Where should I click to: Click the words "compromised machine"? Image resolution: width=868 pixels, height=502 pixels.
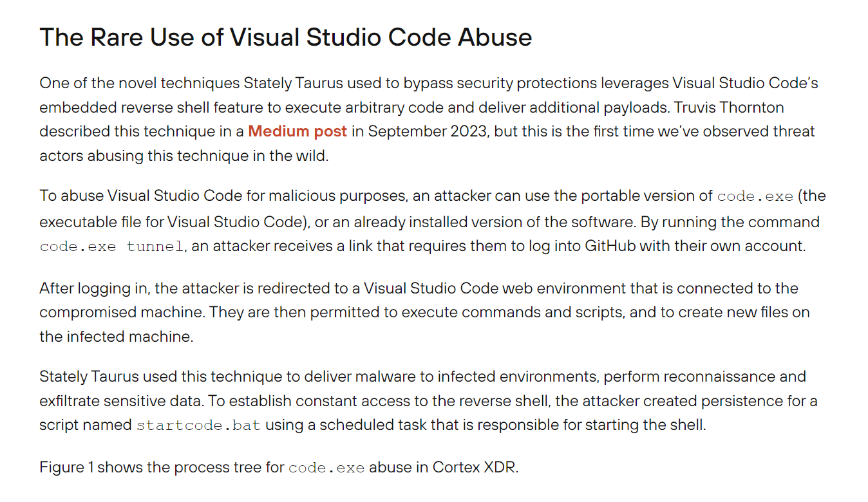(122, 312)
